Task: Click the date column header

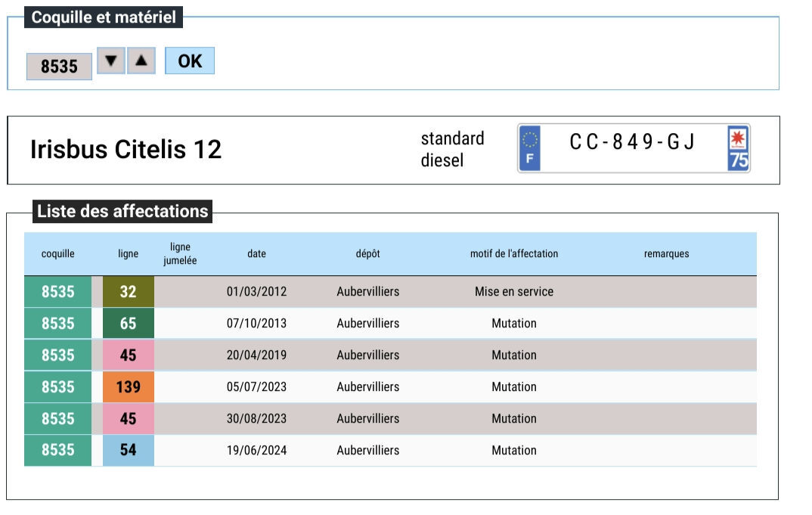Action: coord(256,254)
